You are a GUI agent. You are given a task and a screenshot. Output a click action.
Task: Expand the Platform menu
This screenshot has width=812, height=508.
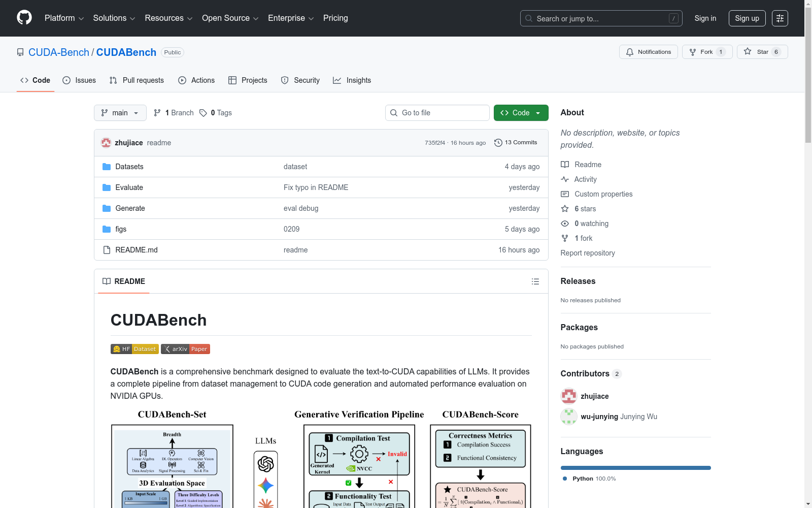coord(64,18)
